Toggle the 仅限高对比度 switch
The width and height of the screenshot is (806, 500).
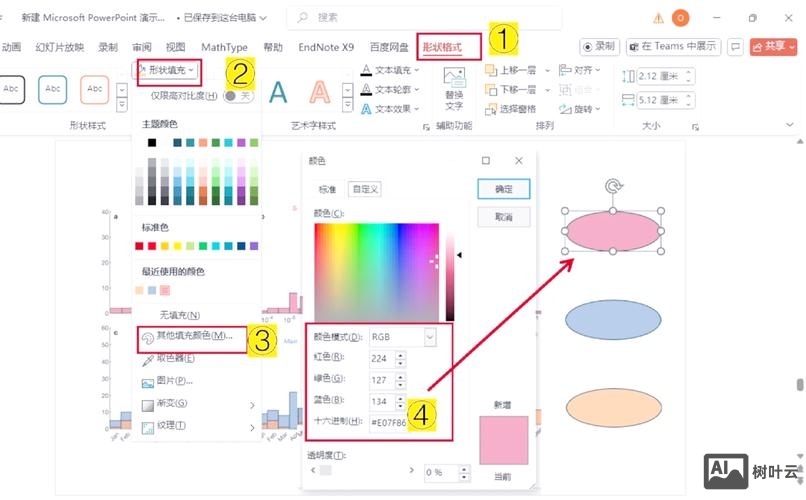pyautogui.click(x=239, y=96)
